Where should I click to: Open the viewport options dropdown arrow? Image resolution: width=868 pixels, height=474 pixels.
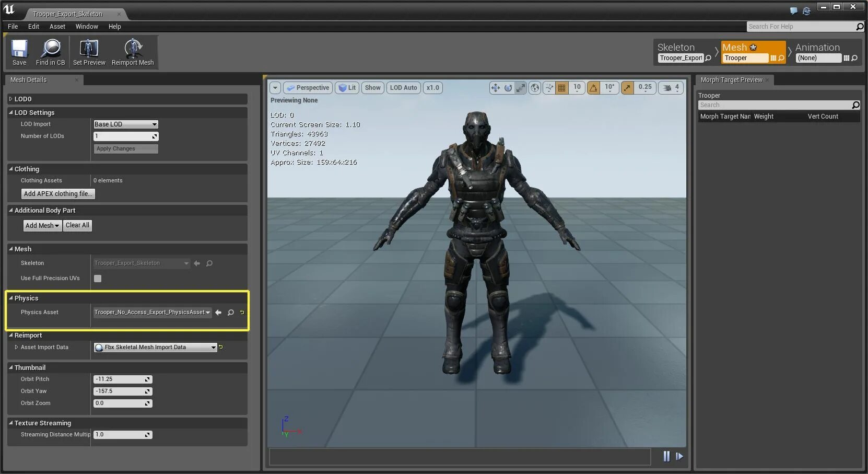point(275,88)
